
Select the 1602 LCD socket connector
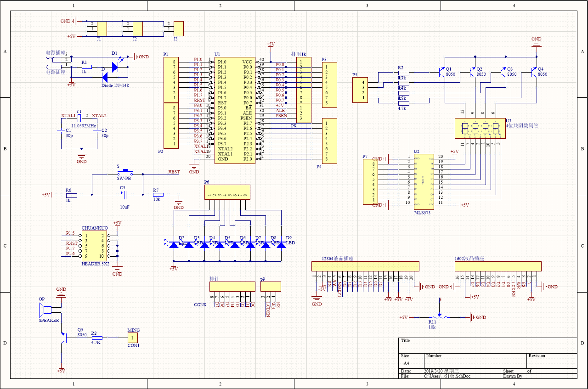(498, 266)
